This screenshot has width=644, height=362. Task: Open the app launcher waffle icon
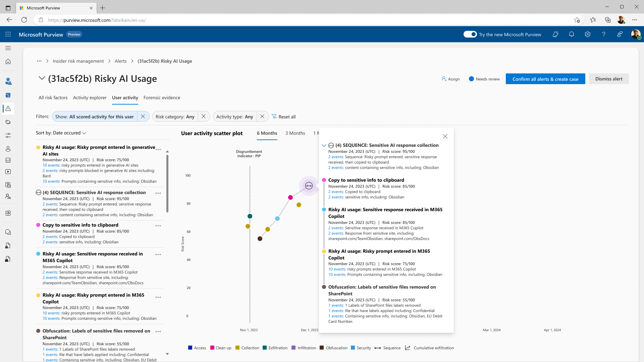coord(8,34)
